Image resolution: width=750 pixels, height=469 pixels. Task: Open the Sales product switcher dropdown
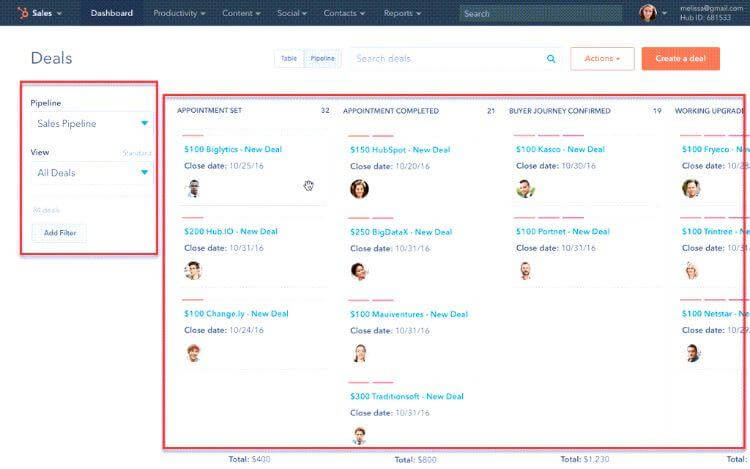pyautogui.click(x=46, y=13)
